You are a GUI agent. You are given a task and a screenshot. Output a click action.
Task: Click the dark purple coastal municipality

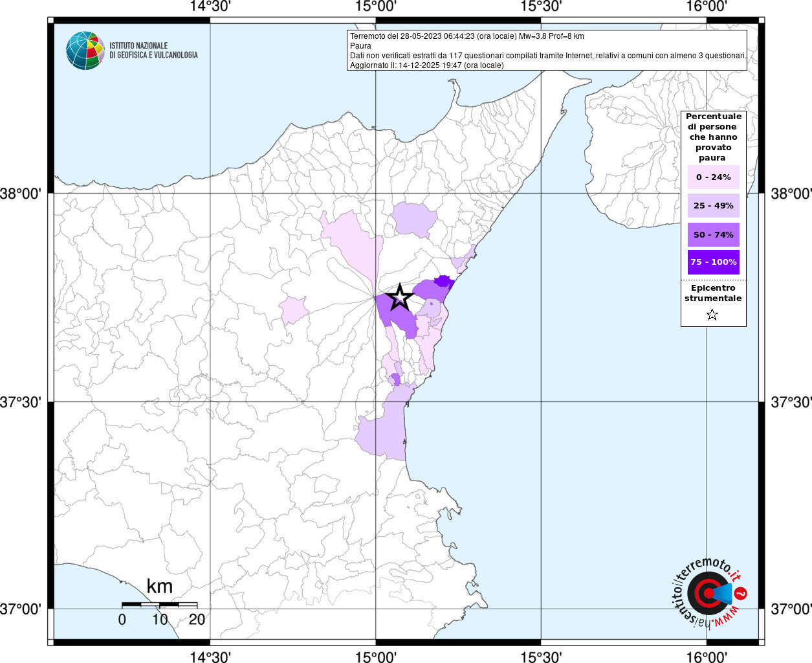point(444,280)
